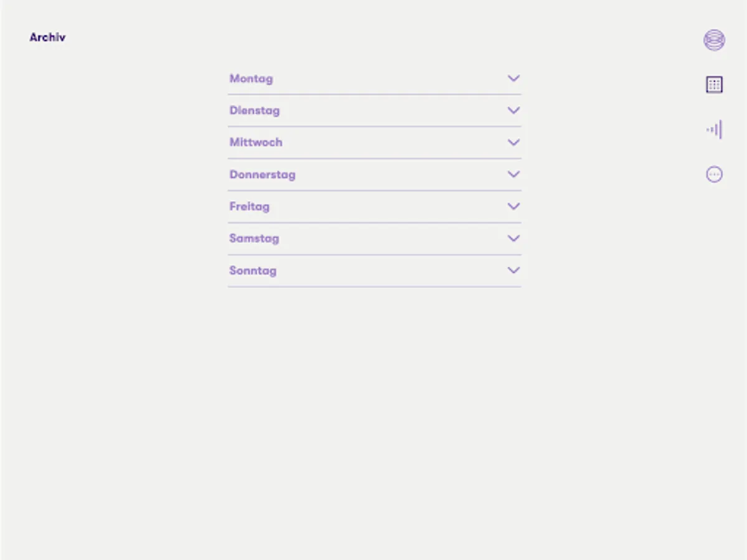This screenshot has height=560, width=747.
Task: Click the Dienstag day label
Action: [x=255, y=111]
